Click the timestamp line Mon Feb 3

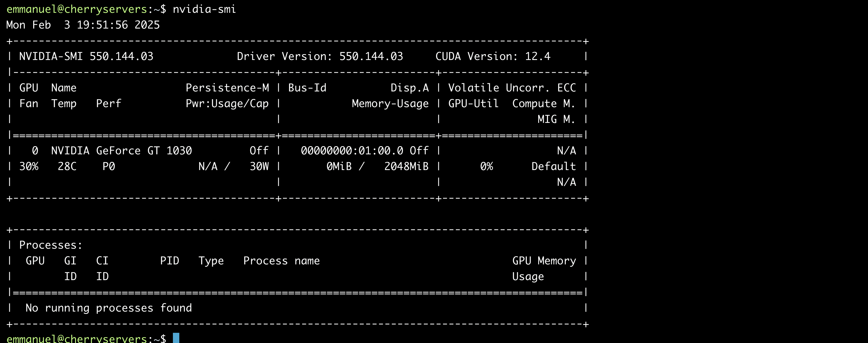(83, 25)
